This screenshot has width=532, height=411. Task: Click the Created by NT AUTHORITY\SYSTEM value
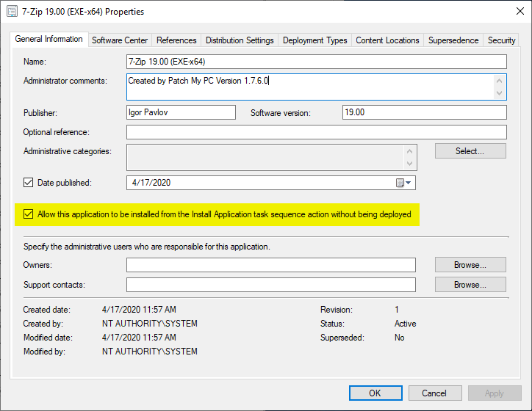point(150,324)
